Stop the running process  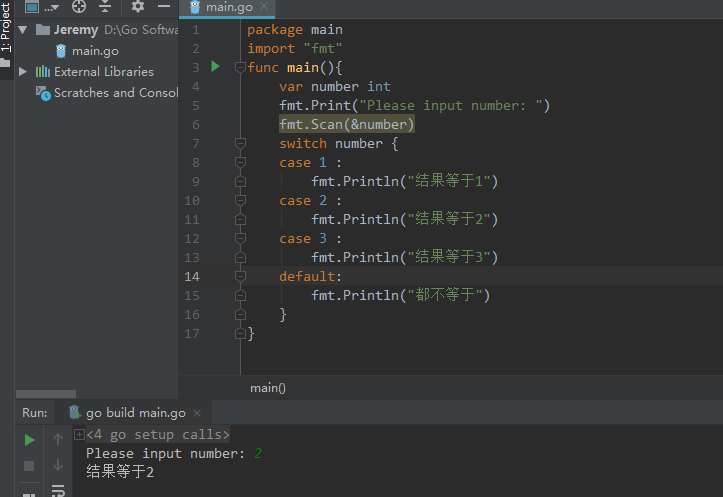(x=29, y=466)
